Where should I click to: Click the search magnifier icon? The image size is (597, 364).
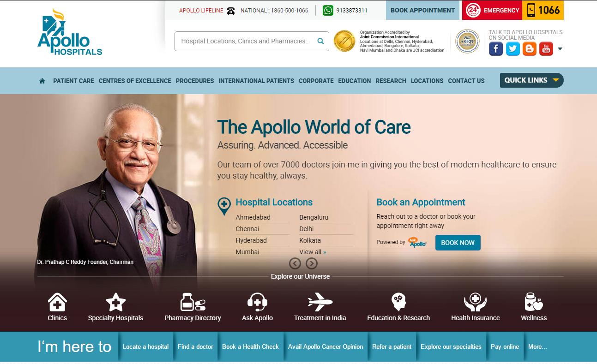(x=320, y=41)
